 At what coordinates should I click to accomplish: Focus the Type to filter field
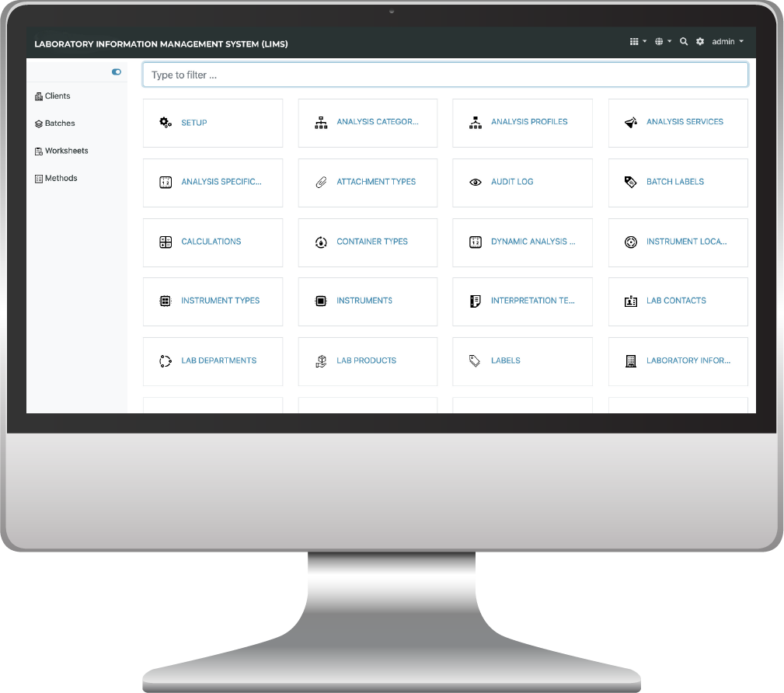click(445, 75)
